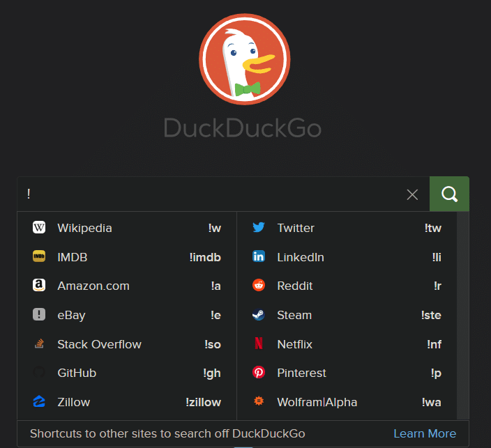Screen dimensions: 491x448
Task: Click the !so bang code
Action: (213, 344)
